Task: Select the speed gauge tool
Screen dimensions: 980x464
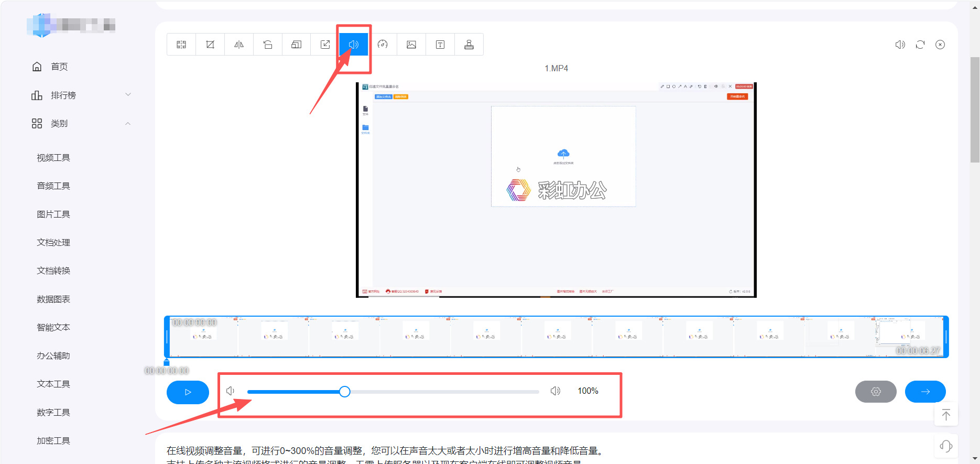Action: tap(383, 45)
